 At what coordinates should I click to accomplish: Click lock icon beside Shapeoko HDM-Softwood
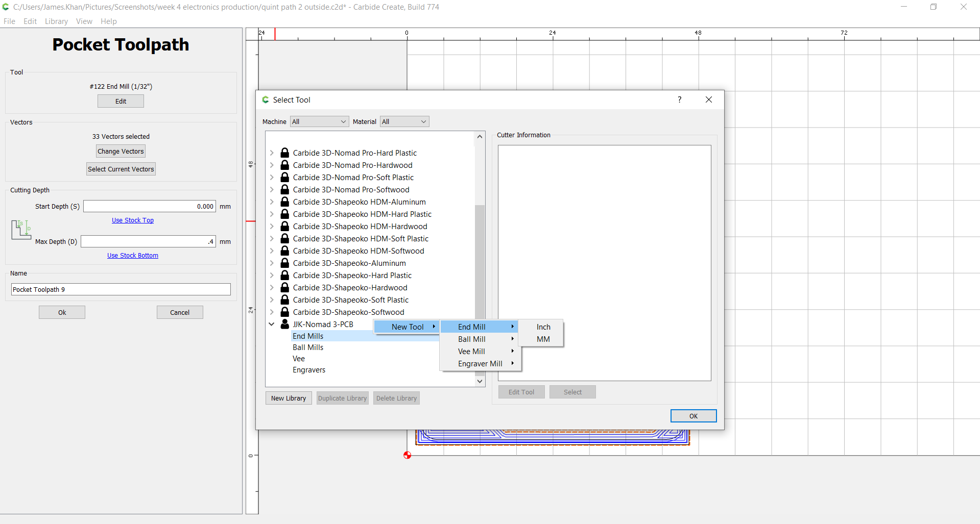(285, 251)
